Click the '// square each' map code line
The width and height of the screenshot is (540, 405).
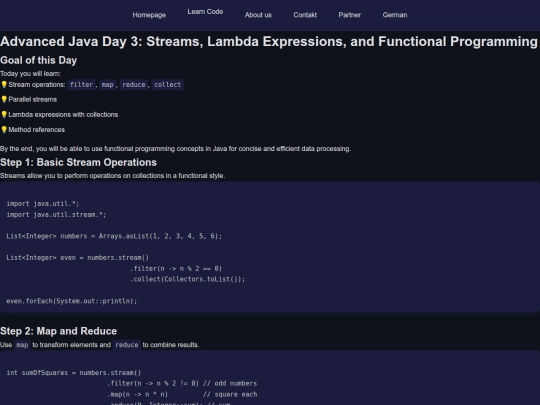click(182, 394)
